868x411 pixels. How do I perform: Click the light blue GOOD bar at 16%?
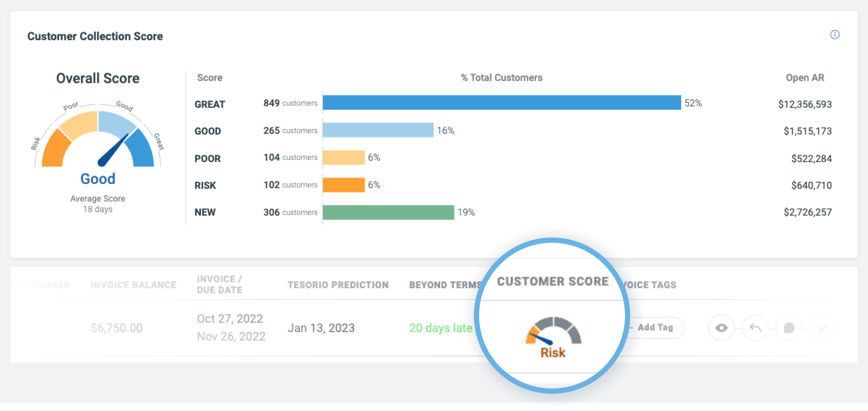click(378, 130)
